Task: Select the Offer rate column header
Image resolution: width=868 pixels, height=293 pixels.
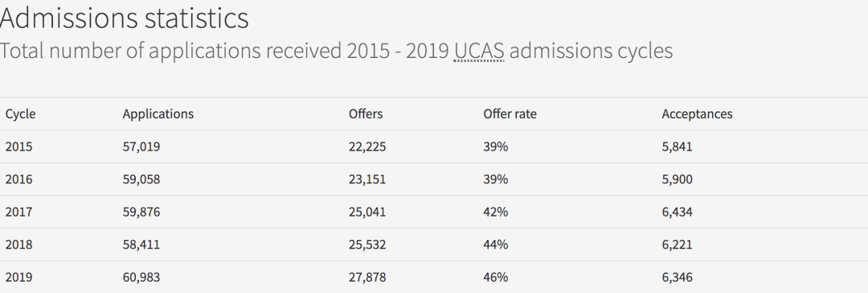Action: (510, 113)
